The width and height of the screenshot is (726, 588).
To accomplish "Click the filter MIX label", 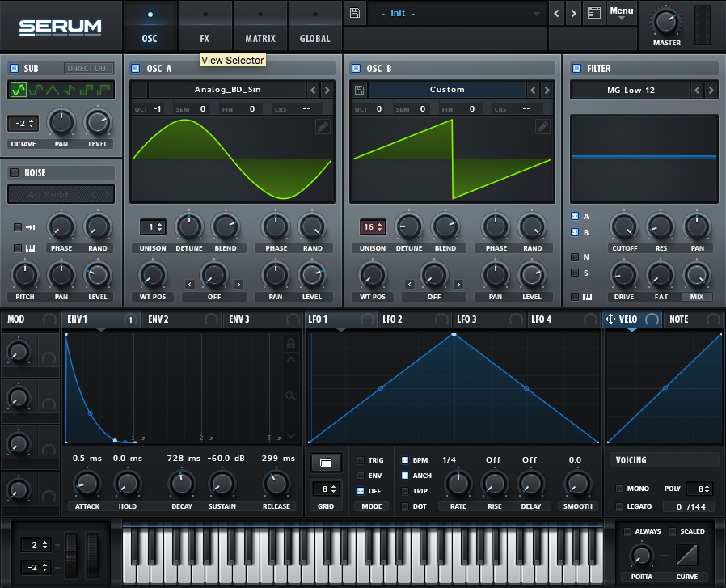I will coord(696,297).
